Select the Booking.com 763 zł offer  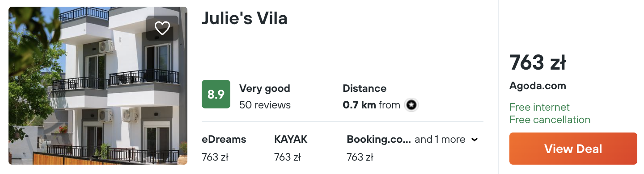tap(378, 148)
